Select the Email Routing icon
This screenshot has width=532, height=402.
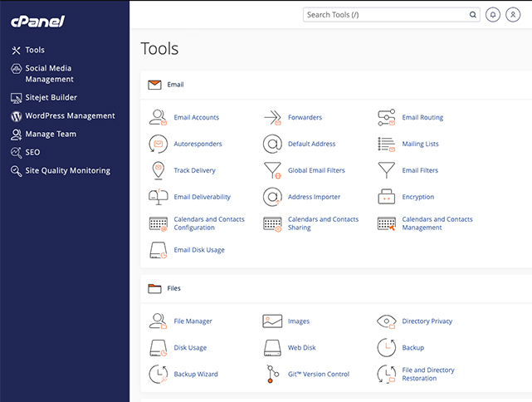387,117
